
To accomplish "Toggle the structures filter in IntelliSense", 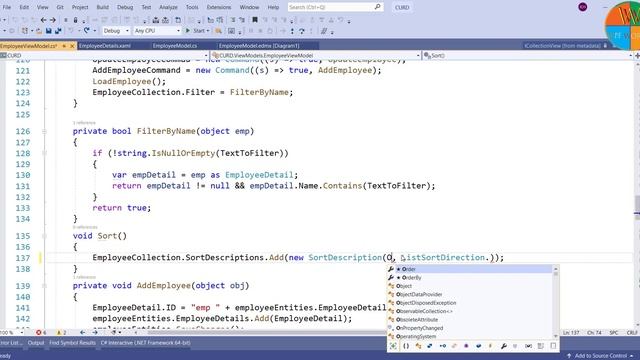I will pyautogui.click(x=430, y=346).
